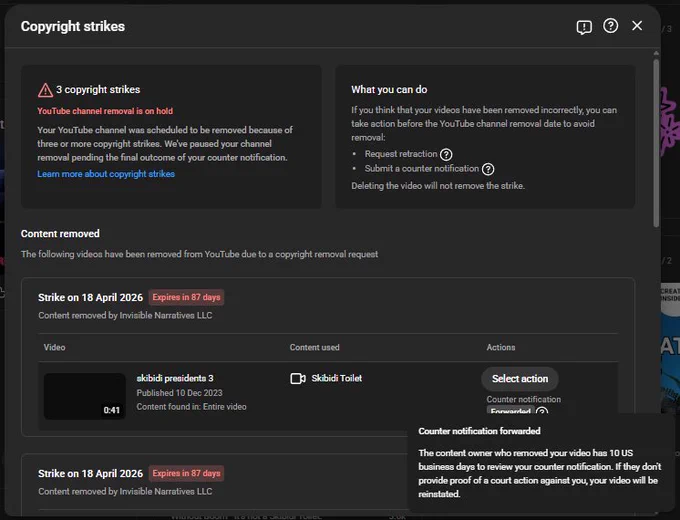Open the send feedback icon in dialog header
Viewport: 680px width, 520px height.
(584, 27)
